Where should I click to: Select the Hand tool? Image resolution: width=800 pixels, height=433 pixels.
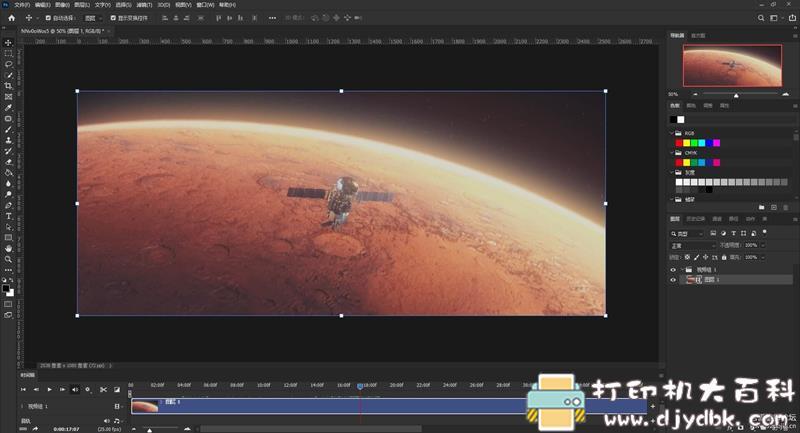tap(8, 248)
